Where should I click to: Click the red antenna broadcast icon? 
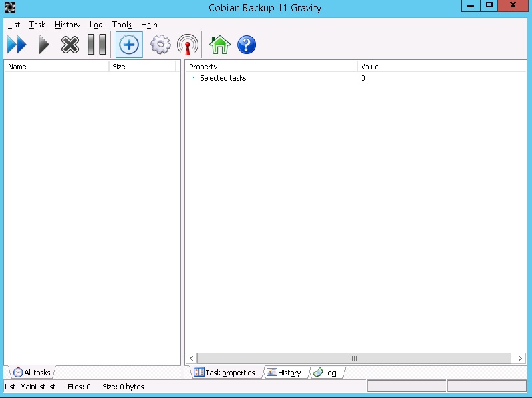[x=188, y=45]
